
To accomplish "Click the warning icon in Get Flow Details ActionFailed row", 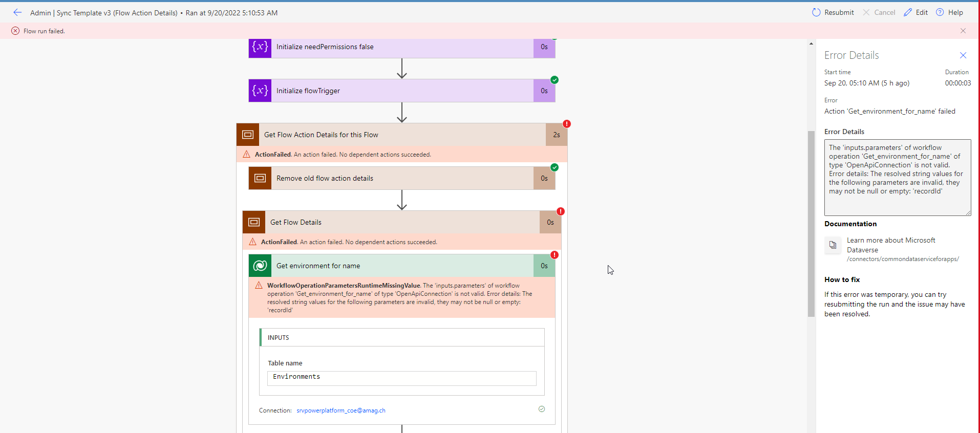I will click(x=252, y=242).
